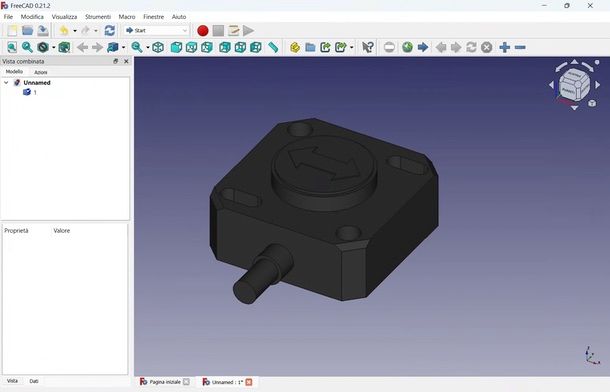Open the Macro menu
Screen dimensions: 610x392
[127, 17]
